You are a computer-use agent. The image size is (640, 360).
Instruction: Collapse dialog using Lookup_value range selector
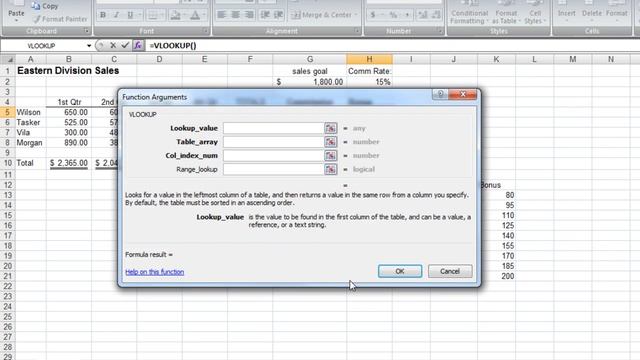[x=331, y=128]
